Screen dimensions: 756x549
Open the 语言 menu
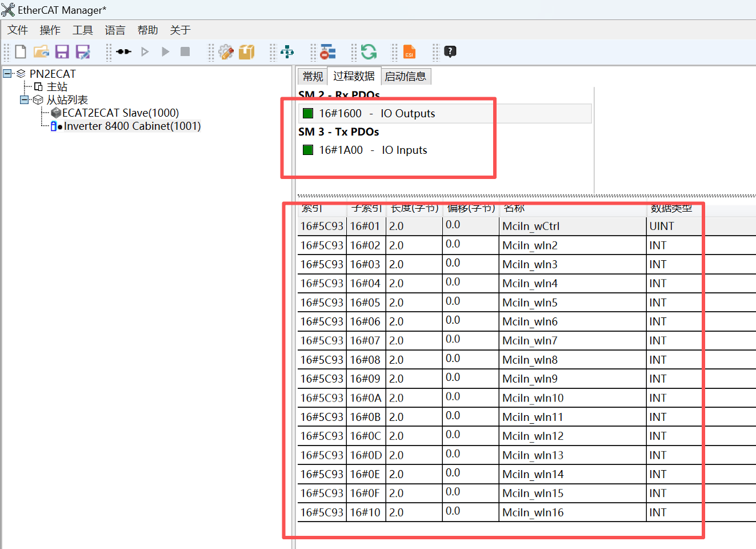pyautogui.click(x=115, y=30)
